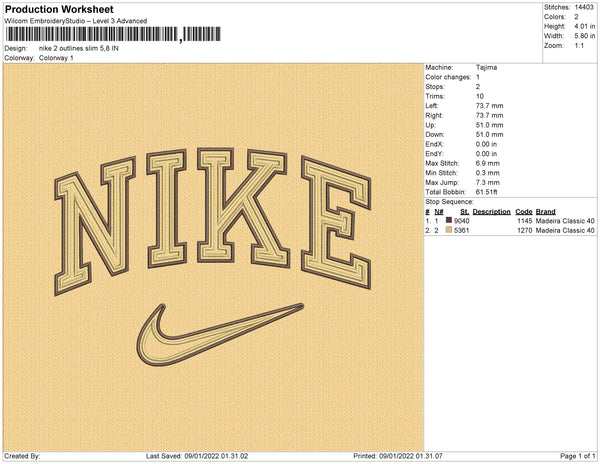Click code 1145 in stop sequence

click(525, 221)
